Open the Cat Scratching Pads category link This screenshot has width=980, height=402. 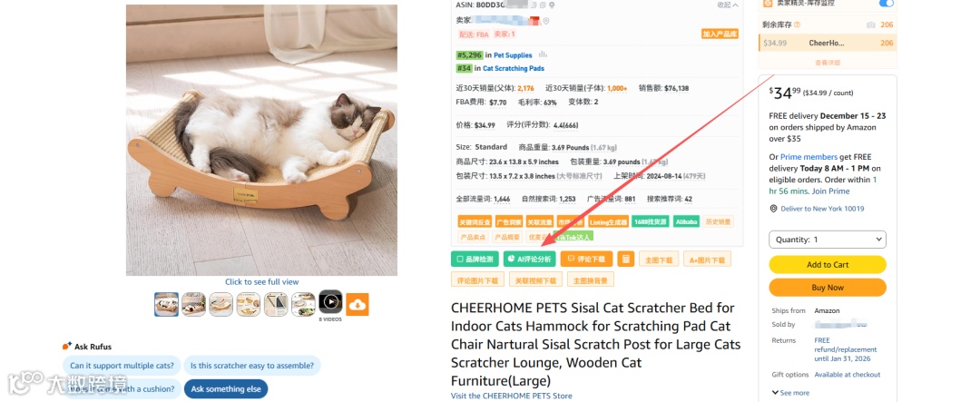click(x=513, y=68)
